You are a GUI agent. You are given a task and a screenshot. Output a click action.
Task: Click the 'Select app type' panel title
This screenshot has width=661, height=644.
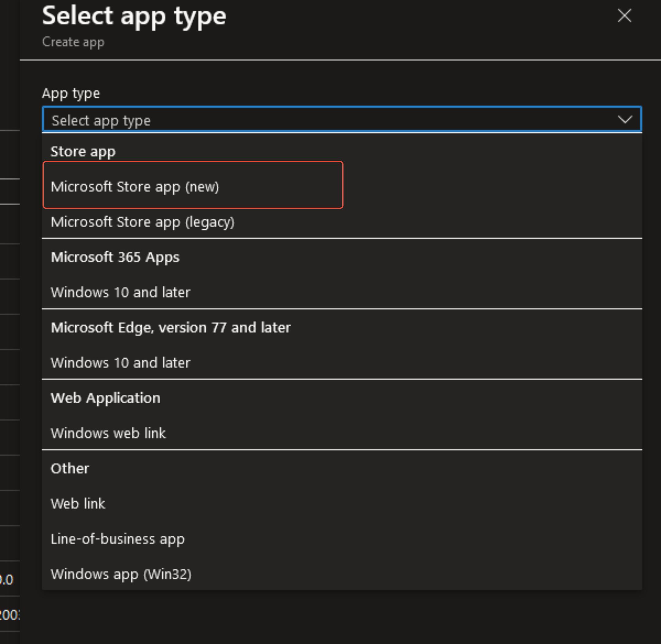(134, 16)
